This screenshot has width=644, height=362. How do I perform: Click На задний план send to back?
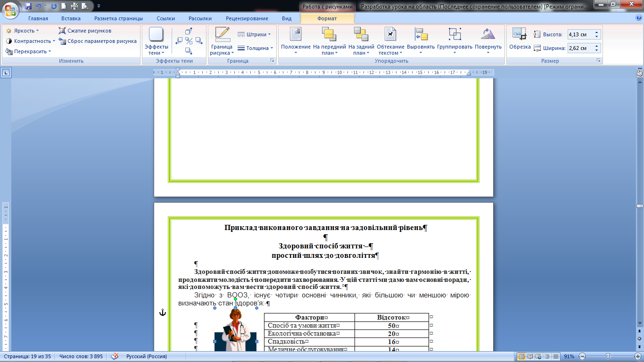(361, 41)
